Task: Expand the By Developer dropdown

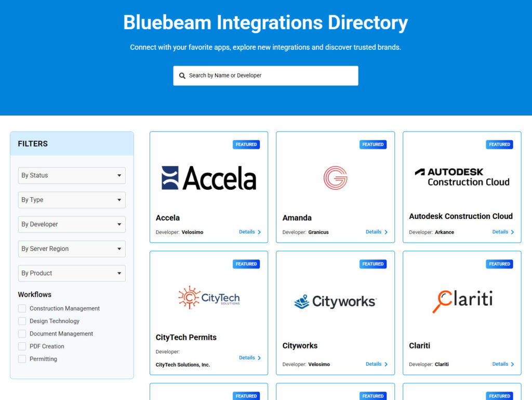Action: 72,225
